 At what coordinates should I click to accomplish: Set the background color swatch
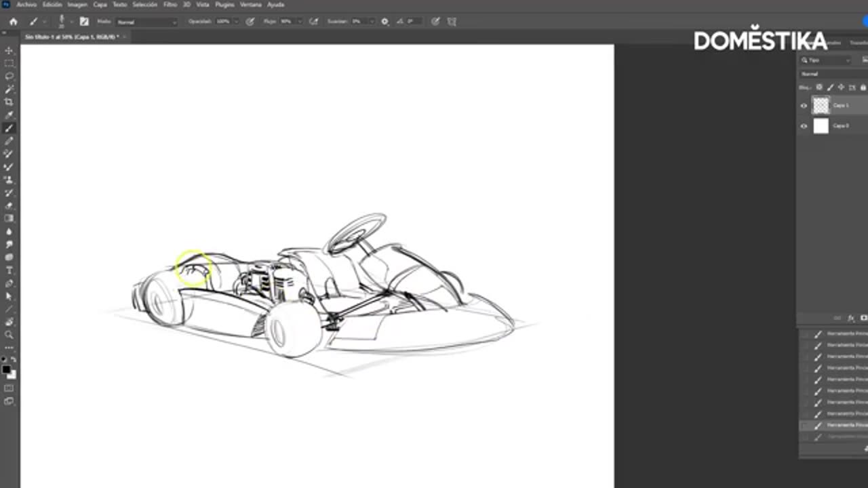[12, 375]
